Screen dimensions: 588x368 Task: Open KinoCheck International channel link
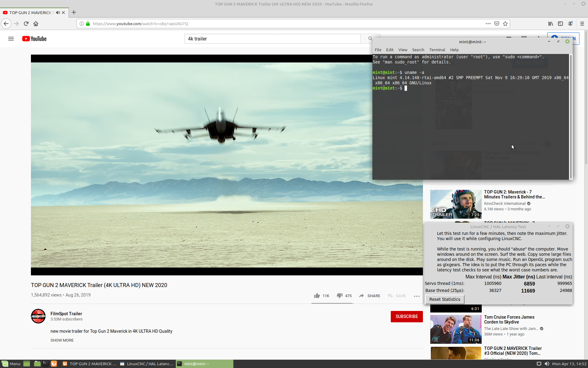coord(505,204)
